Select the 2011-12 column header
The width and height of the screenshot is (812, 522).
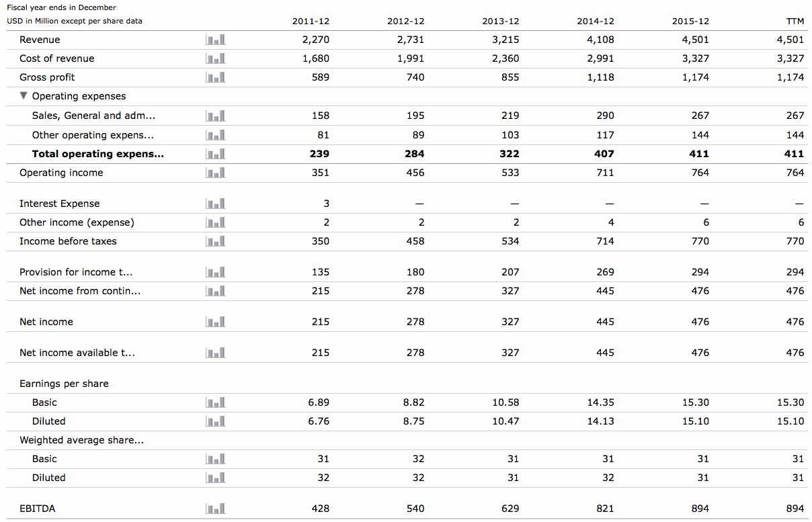(311, 21)
